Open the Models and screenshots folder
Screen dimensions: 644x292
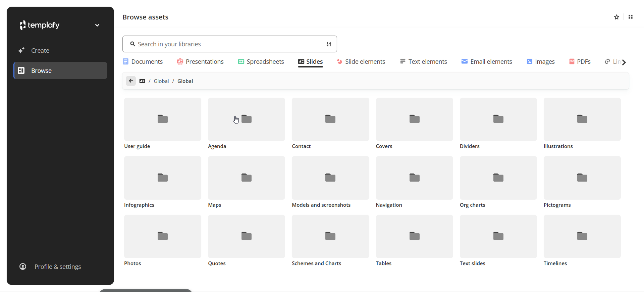tap(330, 182)
